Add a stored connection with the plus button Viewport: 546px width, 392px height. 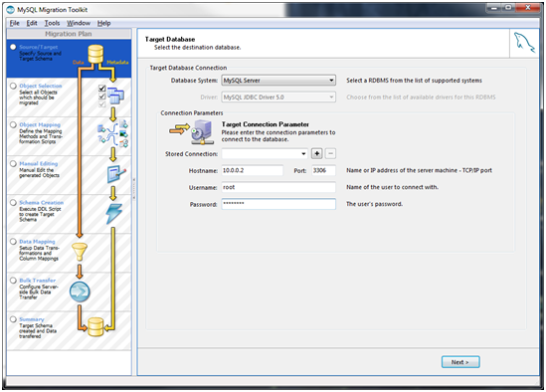pyautogui.click(x=316, y=153)
